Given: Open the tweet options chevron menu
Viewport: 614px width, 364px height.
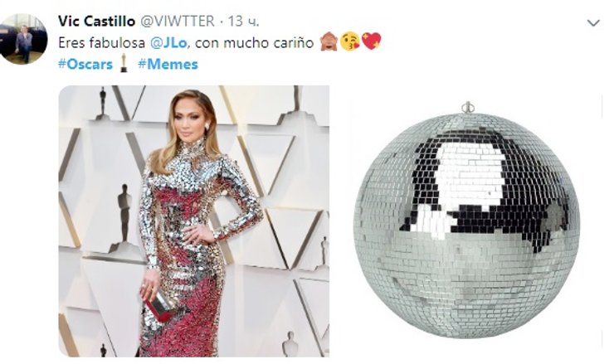Looking at the screenshot, I should [x=593, y=22].
